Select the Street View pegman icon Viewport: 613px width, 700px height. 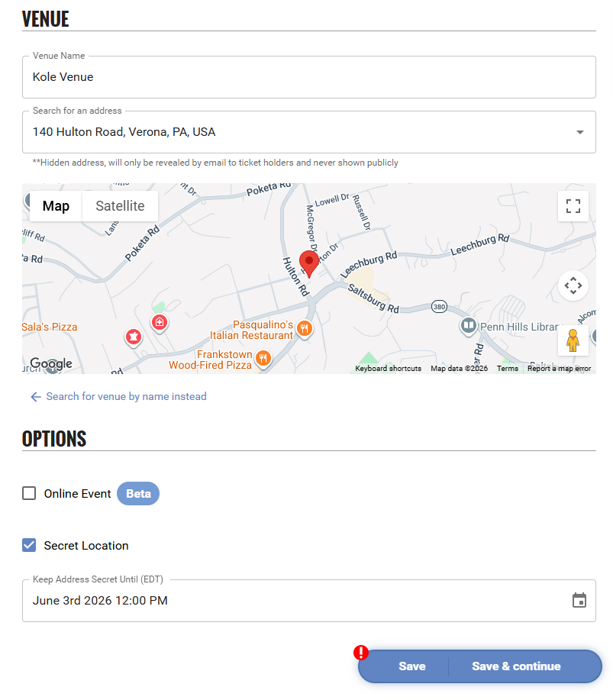pos(573,340)
